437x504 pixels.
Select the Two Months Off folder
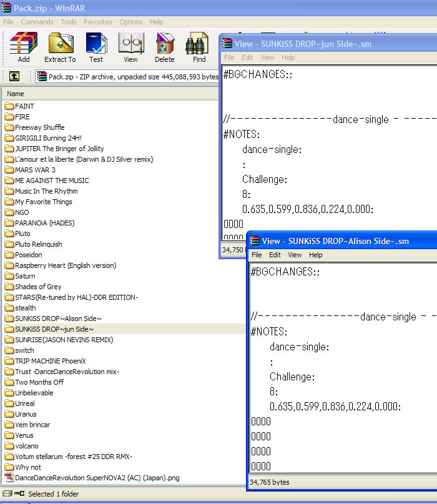click(39, 382)
